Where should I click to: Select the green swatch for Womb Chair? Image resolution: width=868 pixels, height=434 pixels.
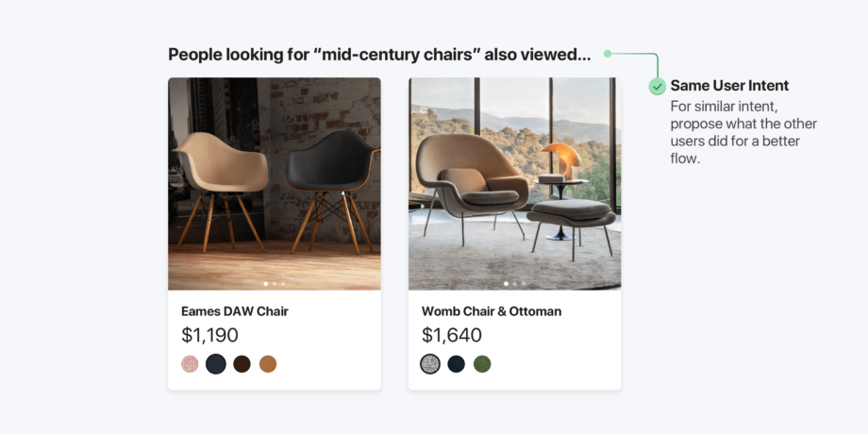click(x=482, y=363)
